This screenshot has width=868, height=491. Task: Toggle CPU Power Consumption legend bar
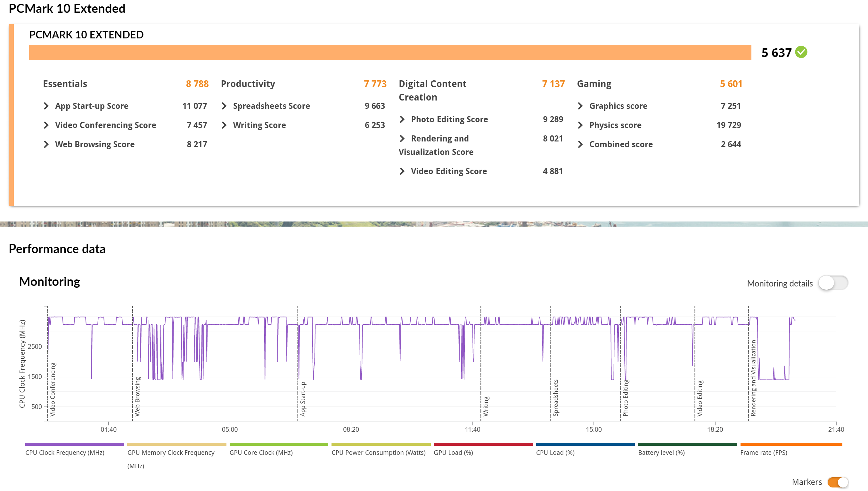pyautogui.click(x=381, y=445)
